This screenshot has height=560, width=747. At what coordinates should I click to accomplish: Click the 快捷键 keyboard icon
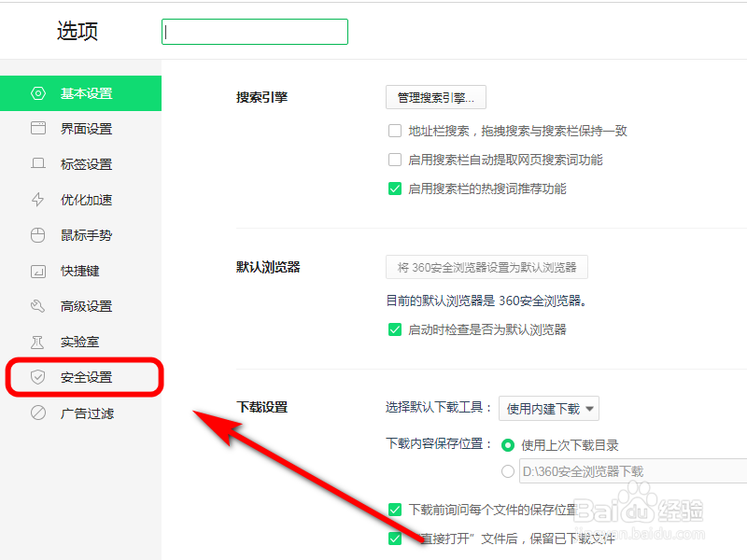(38, 271)
